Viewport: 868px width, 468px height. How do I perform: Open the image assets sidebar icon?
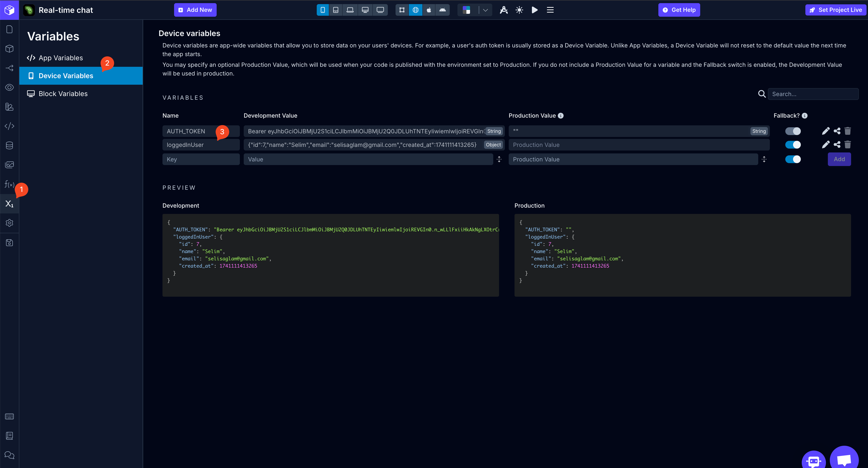(x=9, y=165)
